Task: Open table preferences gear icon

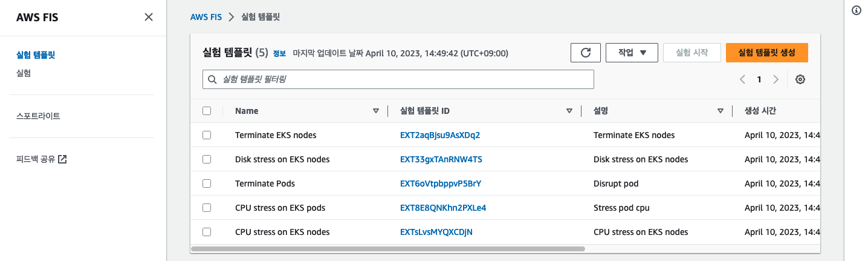Action: click(800, 79)
